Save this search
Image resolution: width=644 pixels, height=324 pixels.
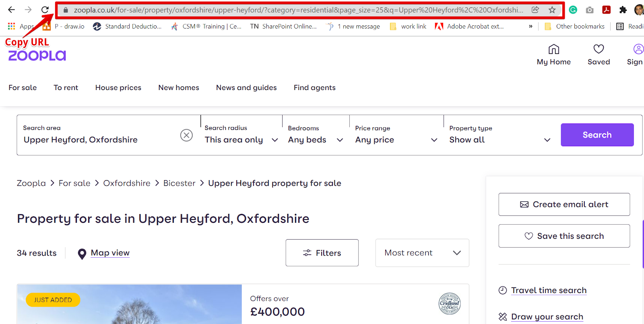[x=564, y=236]
